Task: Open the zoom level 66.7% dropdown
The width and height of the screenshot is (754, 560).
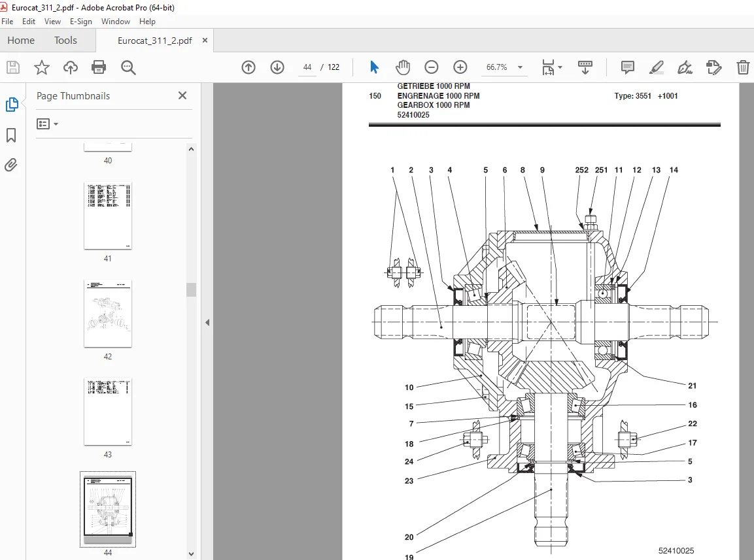Action: (x=504, y=67)
